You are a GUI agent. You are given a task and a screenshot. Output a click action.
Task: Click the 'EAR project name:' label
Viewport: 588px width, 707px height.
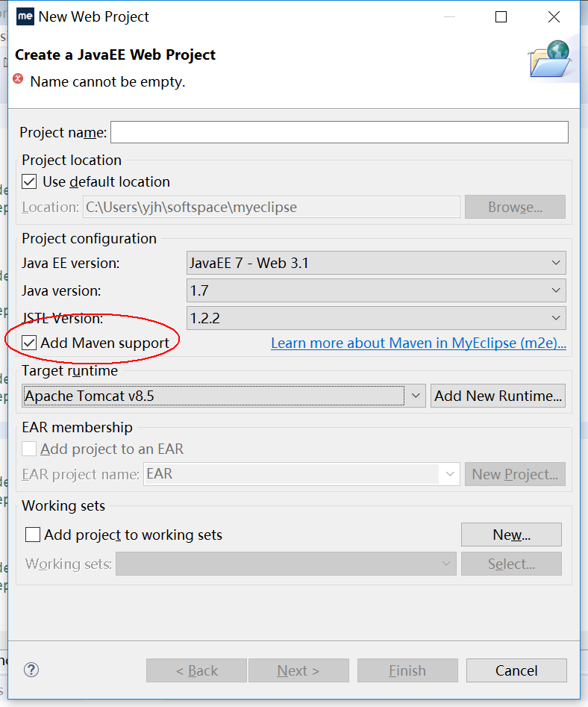tap(81, 474)
